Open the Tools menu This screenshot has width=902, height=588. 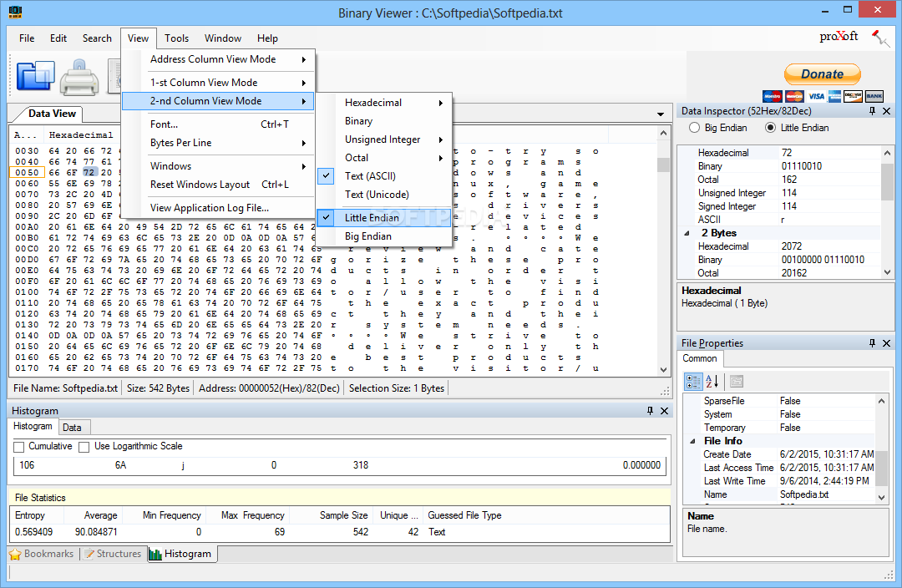click(x=176, y=38)
